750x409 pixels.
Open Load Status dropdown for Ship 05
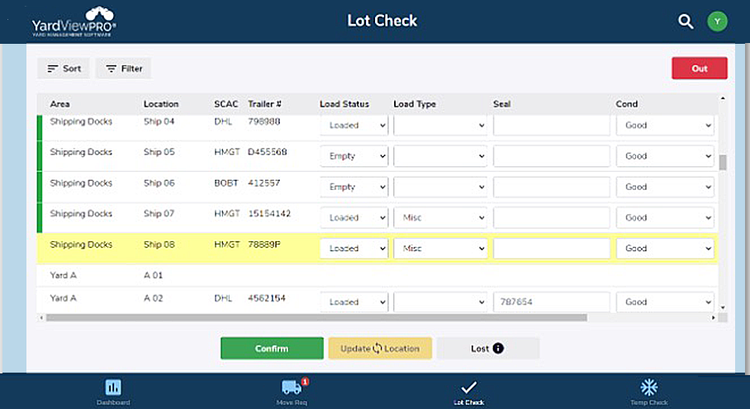pos(354,156)
